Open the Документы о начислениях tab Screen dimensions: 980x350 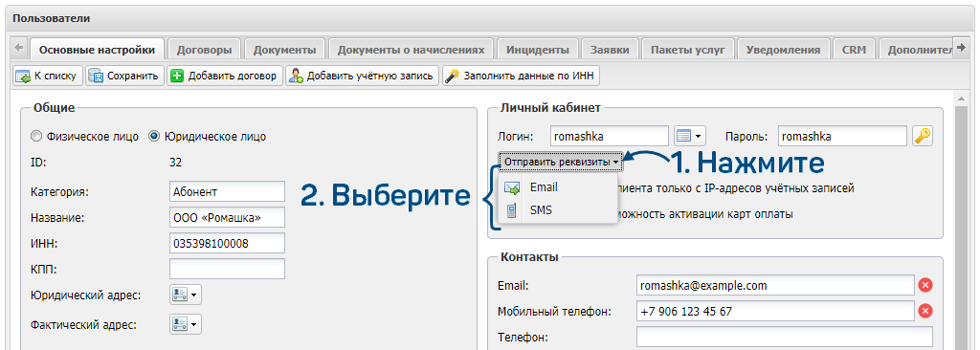pyautogui.click(x=411, y=50)
